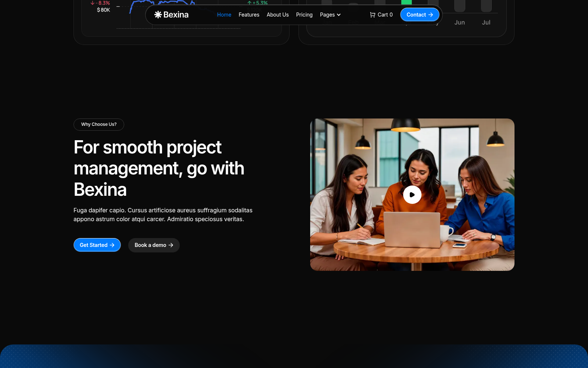Click the Bexina asterisk logo icon

158,15
